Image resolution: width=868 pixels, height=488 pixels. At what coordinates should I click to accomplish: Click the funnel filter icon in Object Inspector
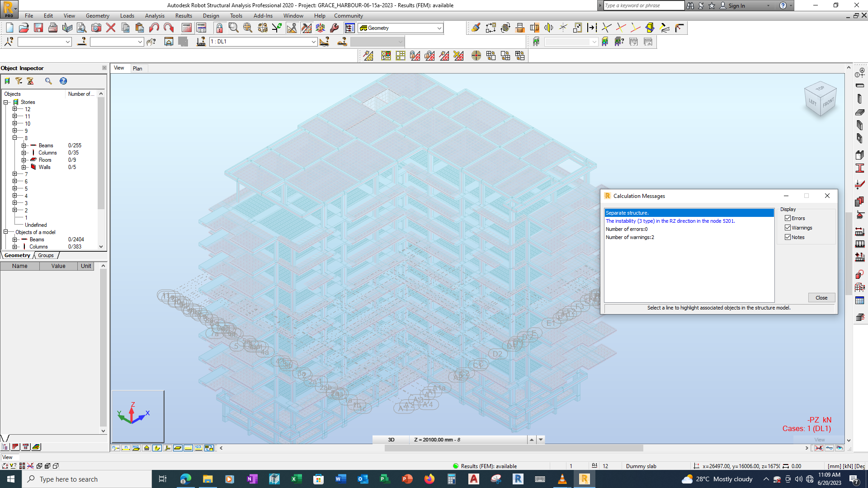(x=19, y=81)
